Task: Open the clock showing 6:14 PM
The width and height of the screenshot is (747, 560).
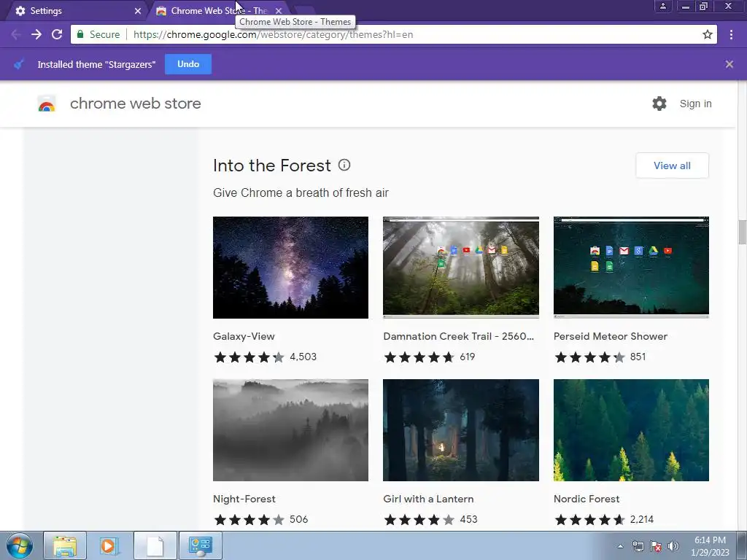Action: point(710,546)
